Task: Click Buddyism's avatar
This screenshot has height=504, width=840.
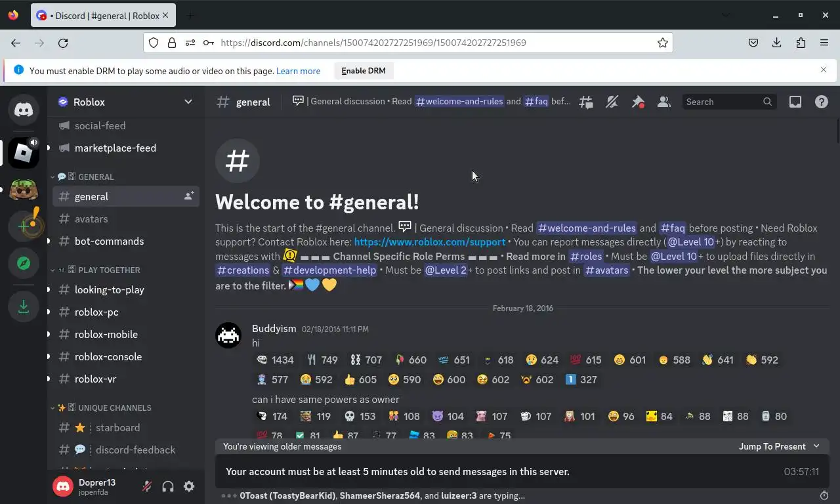Action: (228, 335)
